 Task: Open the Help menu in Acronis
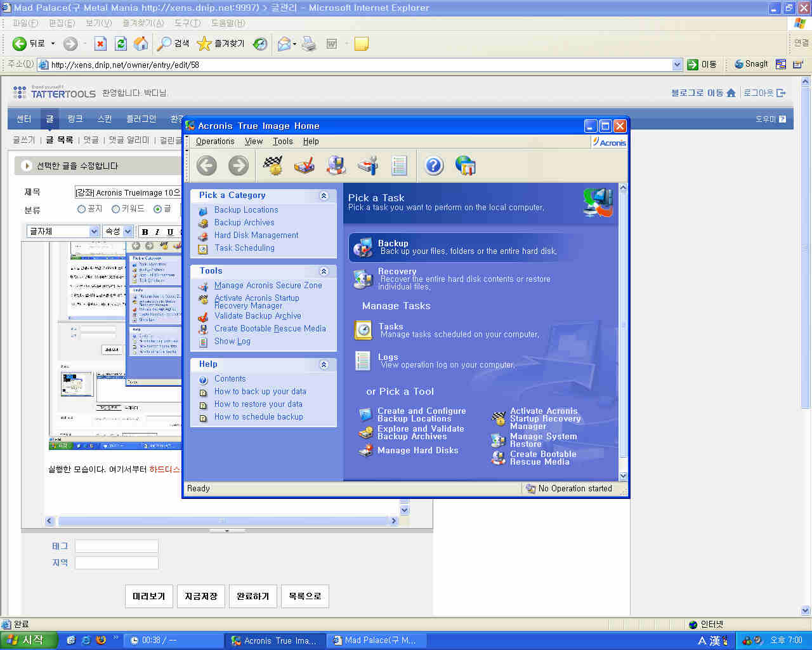tap(311, 142)
